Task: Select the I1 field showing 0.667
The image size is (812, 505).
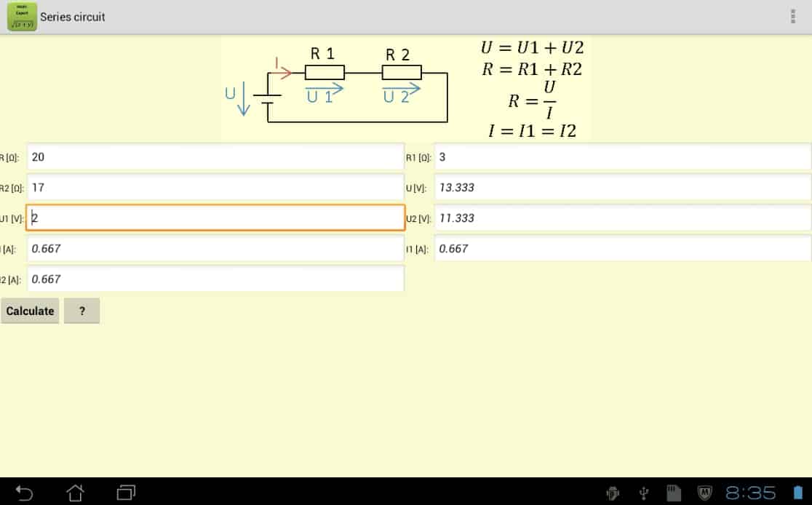Action: (622, 248)
